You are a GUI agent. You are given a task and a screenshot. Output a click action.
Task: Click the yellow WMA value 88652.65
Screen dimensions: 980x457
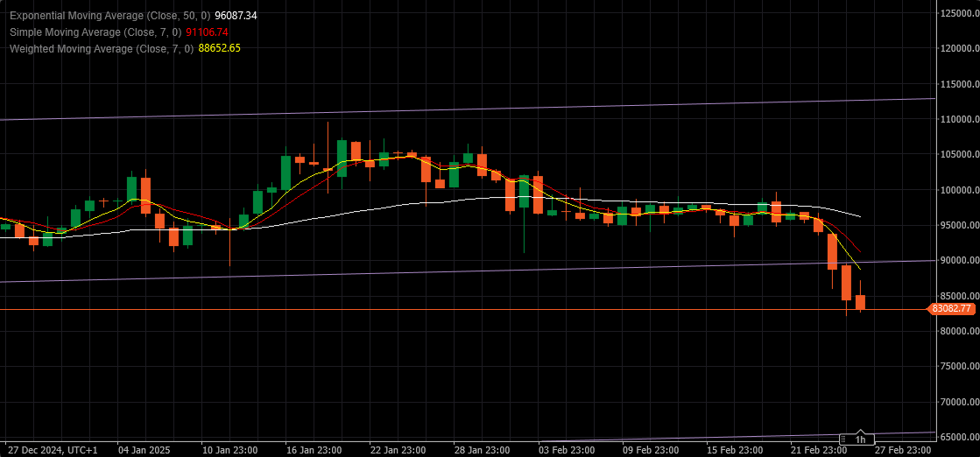coord(219,48)
